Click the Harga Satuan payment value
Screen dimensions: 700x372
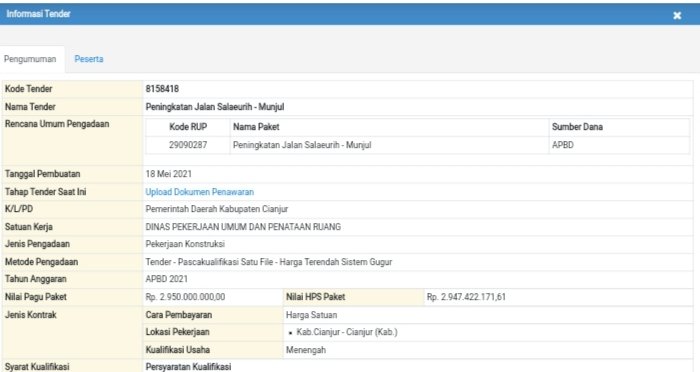(312, 315)
